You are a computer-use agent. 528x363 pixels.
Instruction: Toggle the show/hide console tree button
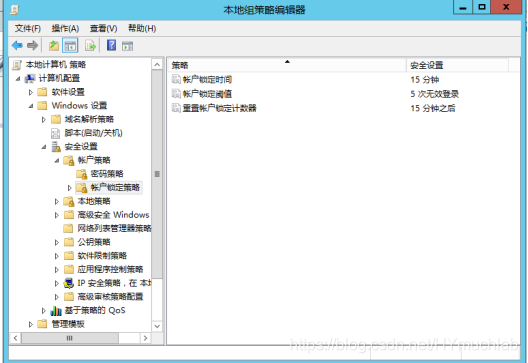[70, 45]
